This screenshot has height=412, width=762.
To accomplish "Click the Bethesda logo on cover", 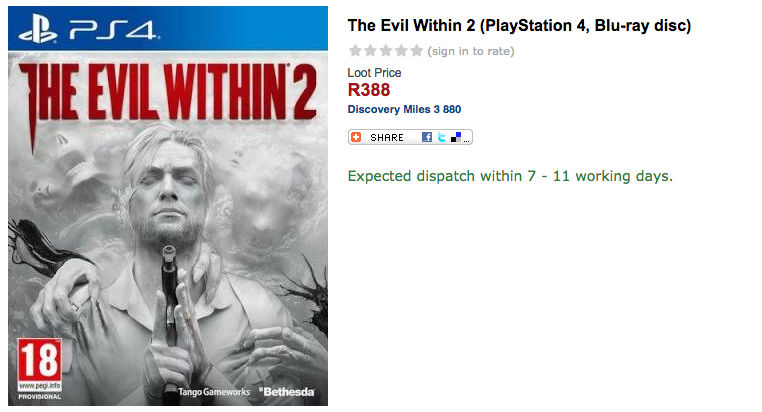I will pos(288,390).
